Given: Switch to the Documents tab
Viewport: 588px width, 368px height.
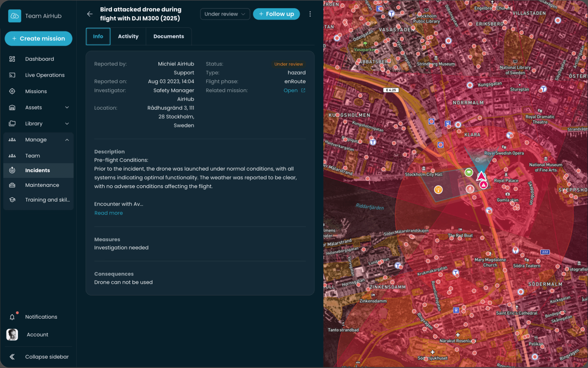Looking at the screenshot, I should pyautogui.click(x=169, y=36).
